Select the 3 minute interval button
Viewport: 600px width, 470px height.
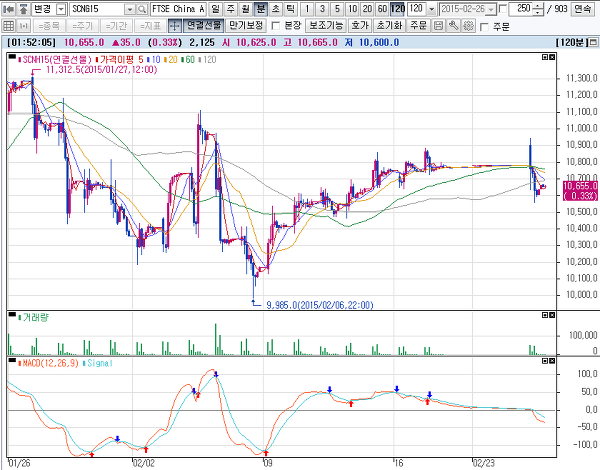point(322,8)
